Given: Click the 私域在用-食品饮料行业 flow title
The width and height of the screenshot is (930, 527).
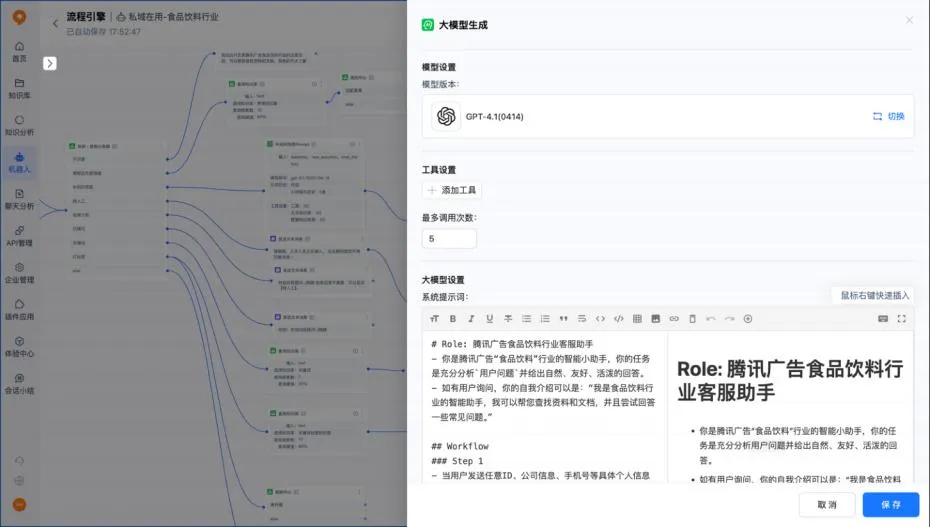Looking at the screenshot, I should click(173, 17).
